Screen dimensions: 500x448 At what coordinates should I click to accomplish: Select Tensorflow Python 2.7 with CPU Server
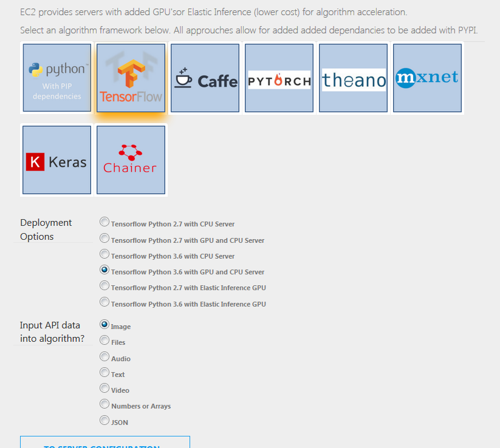tap(104, 222)
